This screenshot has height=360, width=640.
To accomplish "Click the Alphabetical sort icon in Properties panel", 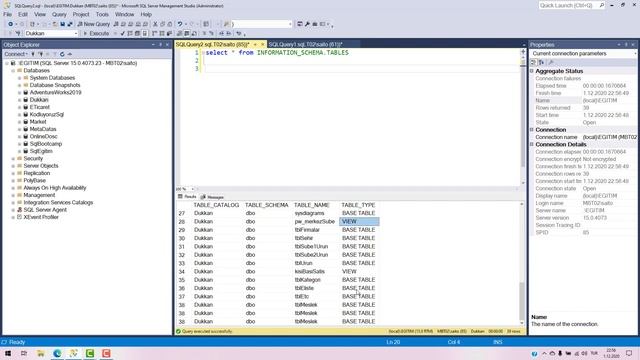I will 541,62.
